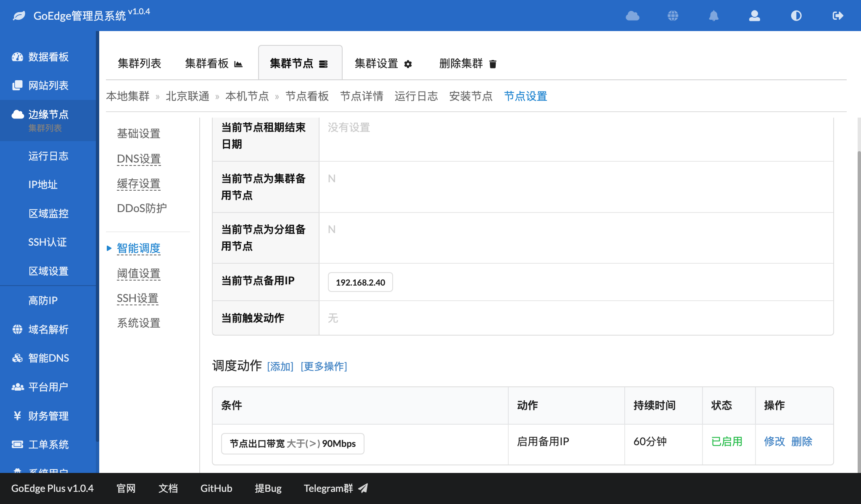Image resolution: width=861 pixels, height=504 pixels.
Task: Click the yen icon beside 财务管理
Action: pos(18,416)
